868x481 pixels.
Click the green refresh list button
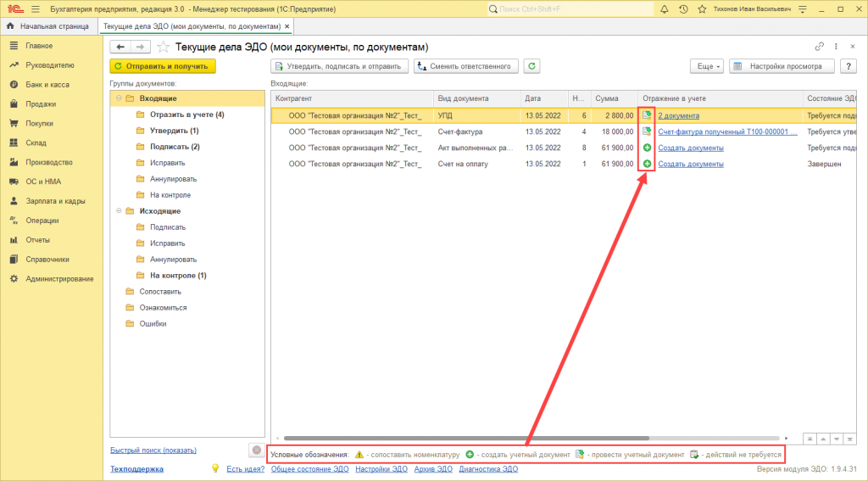coord(531,66)
